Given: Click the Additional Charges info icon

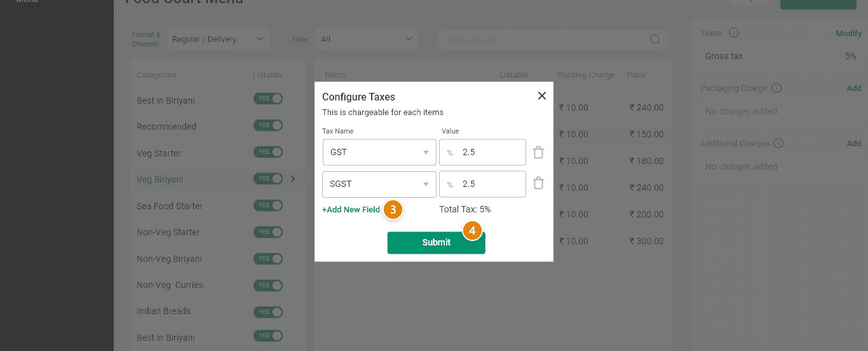Looking at the screenshot, I should [x=778, y=144].
